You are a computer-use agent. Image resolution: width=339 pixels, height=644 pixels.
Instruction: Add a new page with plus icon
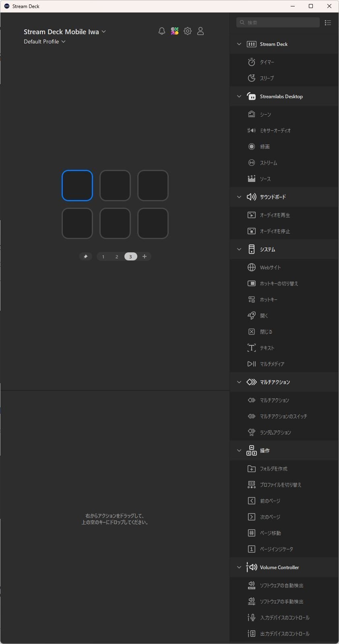click(x=145, y=256)
